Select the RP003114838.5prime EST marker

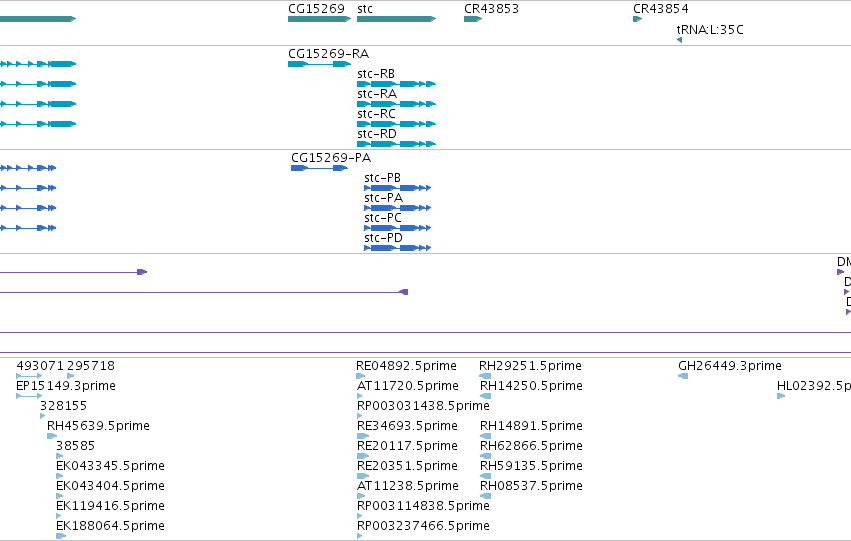359,517
